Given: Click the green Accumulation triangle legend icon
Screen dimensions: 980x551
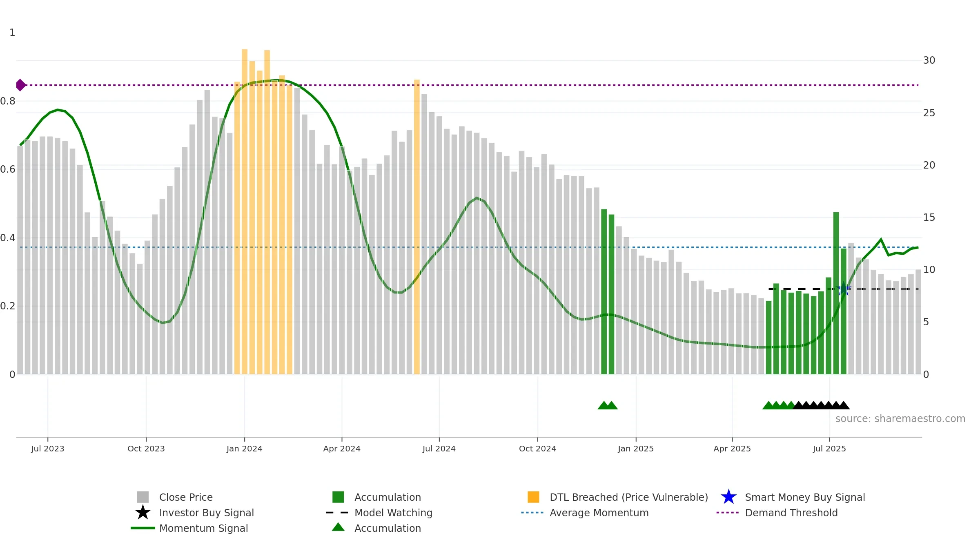Looking at the screenshot, I should click(338, 527).
